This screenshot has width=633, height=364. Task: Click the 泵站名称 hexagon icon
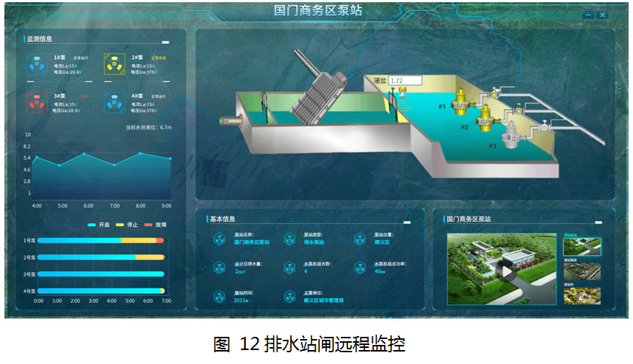[219, 239]
